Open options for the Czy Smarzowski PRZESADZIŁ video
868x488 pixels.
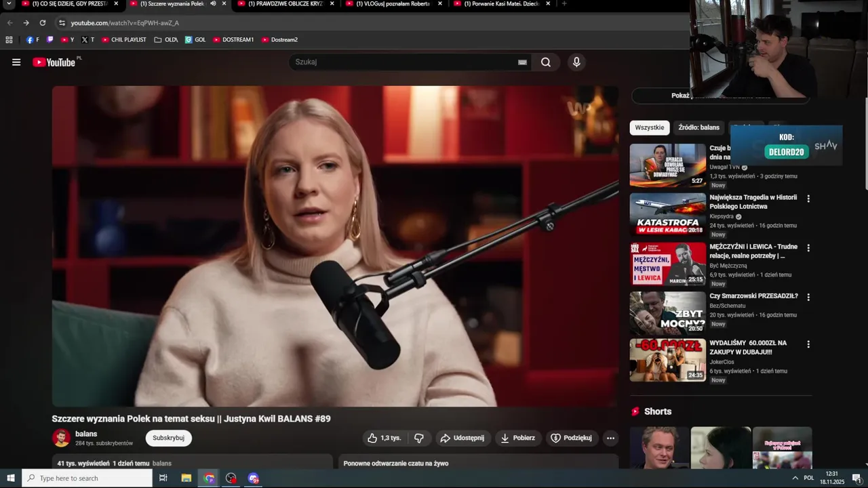point(808,297)
